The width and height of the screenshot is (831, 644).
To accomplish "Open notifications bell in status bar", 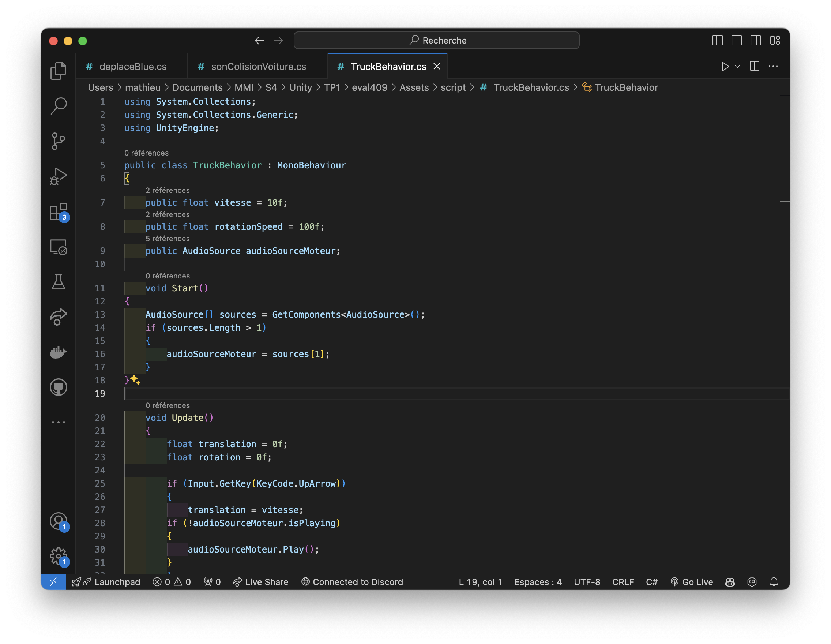I will (x=774, y=582).
